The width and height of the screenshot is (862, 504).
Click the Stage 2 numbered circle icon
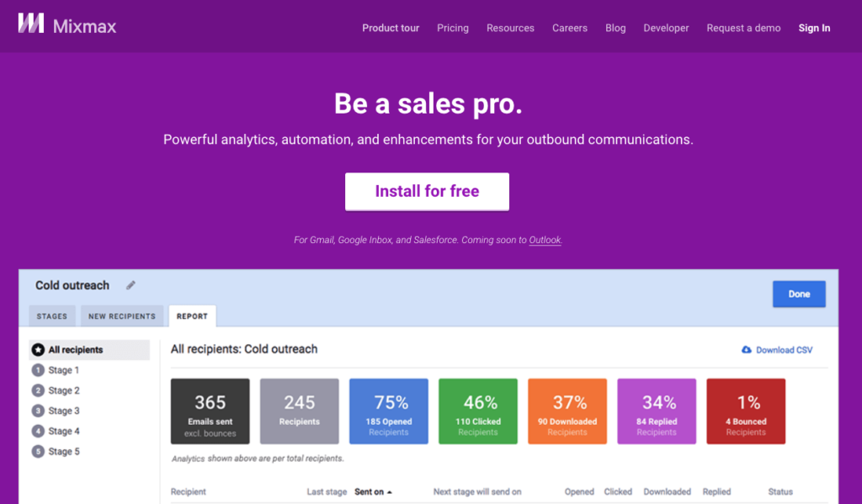click(37, 390)
